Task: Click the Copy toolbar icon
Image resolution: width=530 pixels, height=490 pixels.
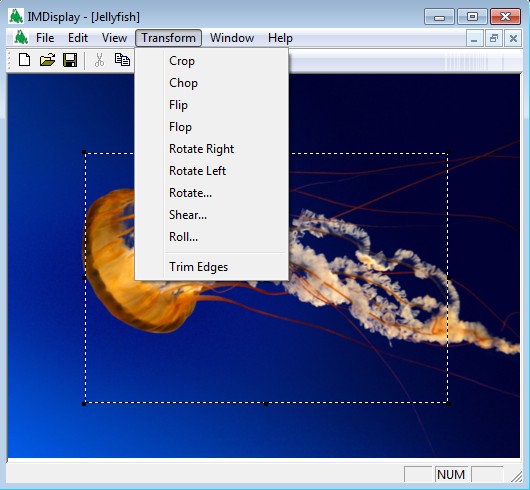Action: coord(122,60)
